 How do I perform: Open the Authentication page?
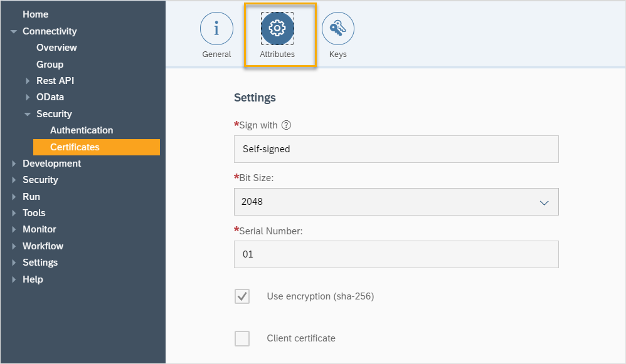[82, 130]
